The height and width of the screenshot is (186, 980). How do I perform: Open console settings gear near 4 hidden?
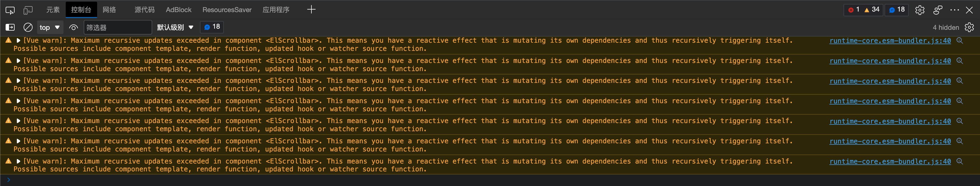point(969,27)
